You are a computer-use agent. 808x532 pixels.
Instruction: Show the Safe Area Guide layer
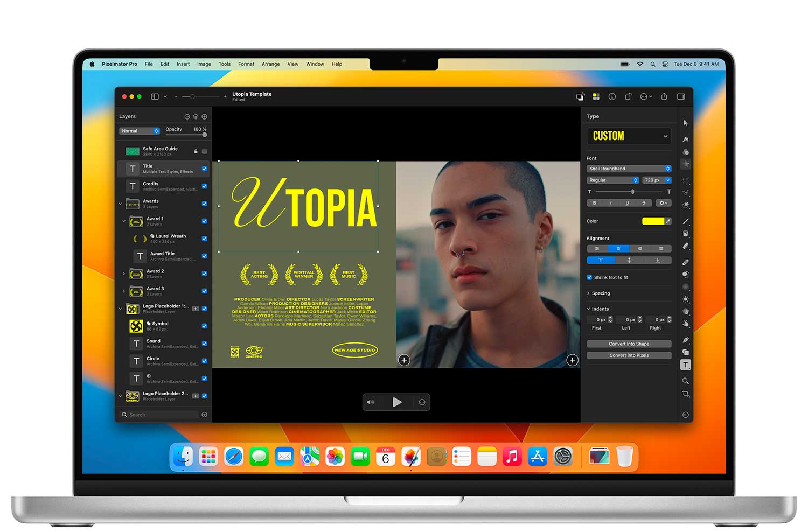coord(204,151)
